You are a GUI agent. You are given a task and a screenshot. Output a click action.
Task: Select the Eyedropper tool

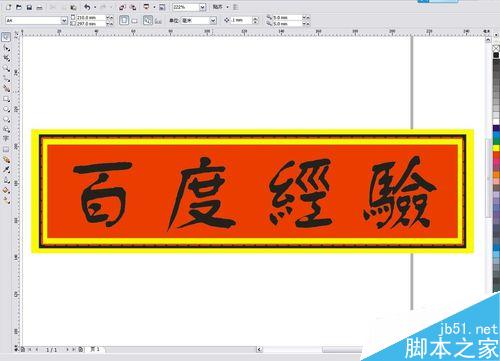pyautogui.click(x=6, y=170)
